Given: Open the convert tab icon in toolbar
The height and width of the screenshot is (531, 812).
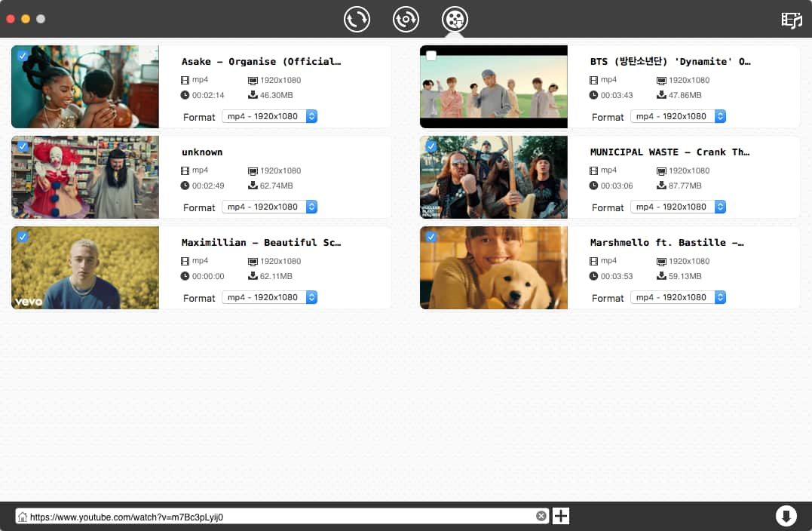Looking at the screenshot, I should [x=357, y=19].
